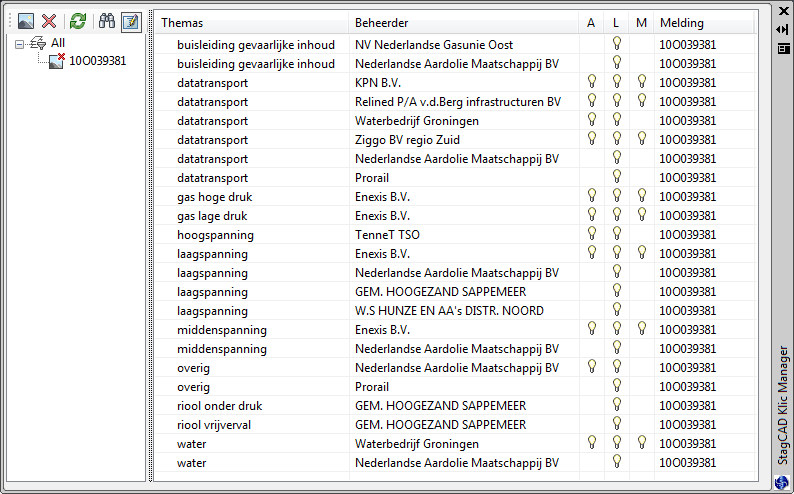Select the All node in tree
794x494 pixels.
pyautogui.click(x=58, y=44)
